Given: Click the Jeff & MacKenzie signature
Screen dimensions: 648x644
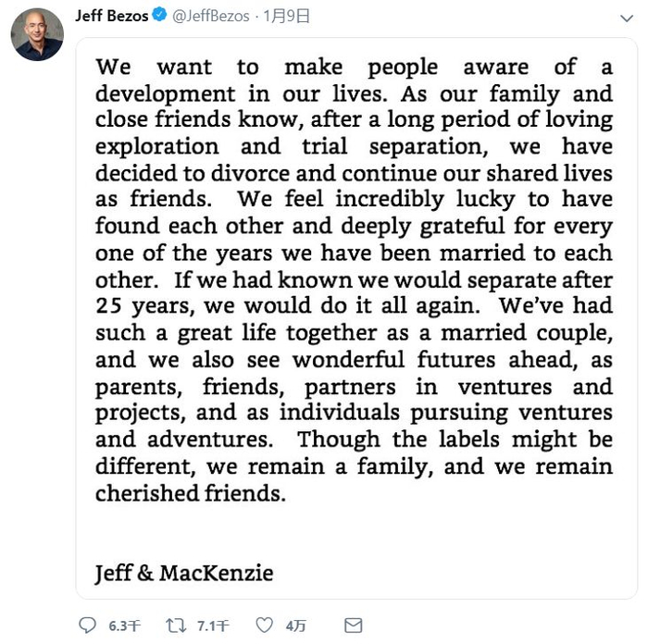Looking at the screenshot, I should tap(184, 574).
